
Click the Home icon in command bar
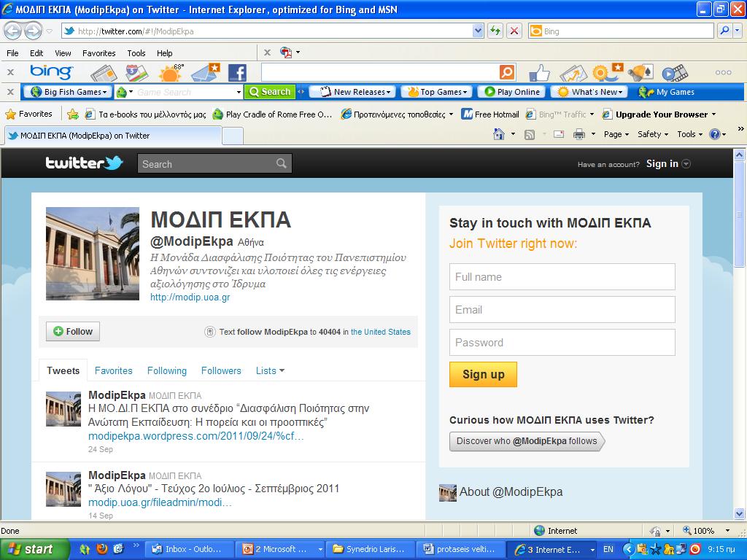499,134
